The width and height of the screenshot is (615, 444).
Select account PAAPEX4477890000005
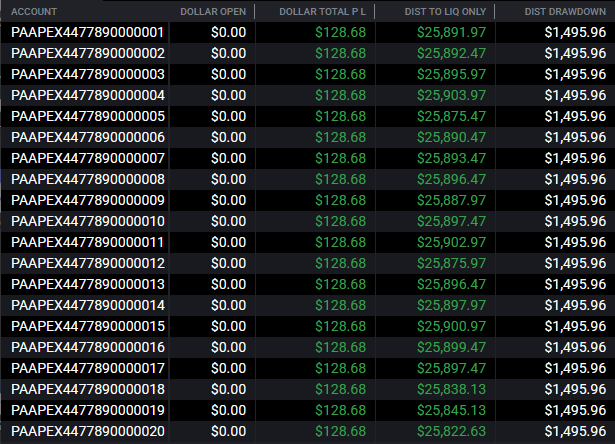(87, 116)
